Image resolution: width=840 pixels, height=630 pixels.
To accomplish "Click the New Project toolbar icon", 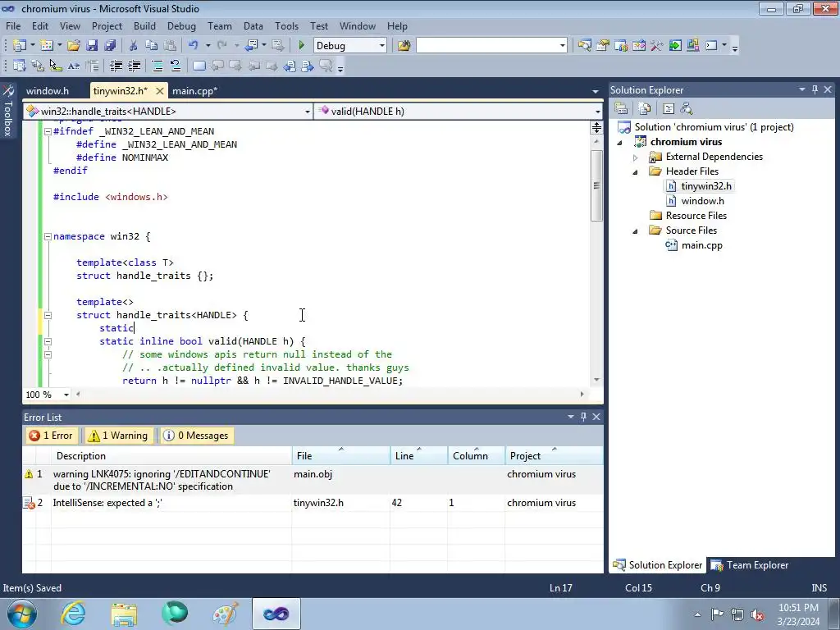I will [x=20, y=46].
